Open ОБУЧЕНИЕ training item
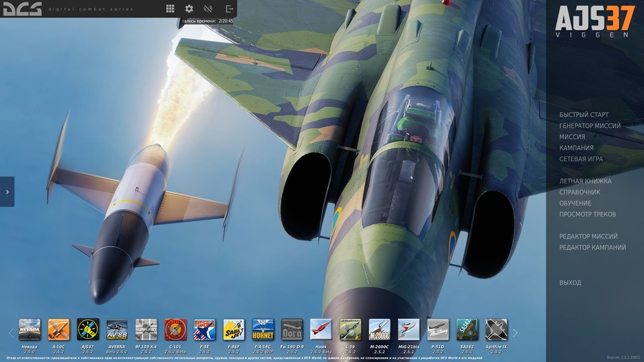This screenshot has height=362, width=644. 575,203
